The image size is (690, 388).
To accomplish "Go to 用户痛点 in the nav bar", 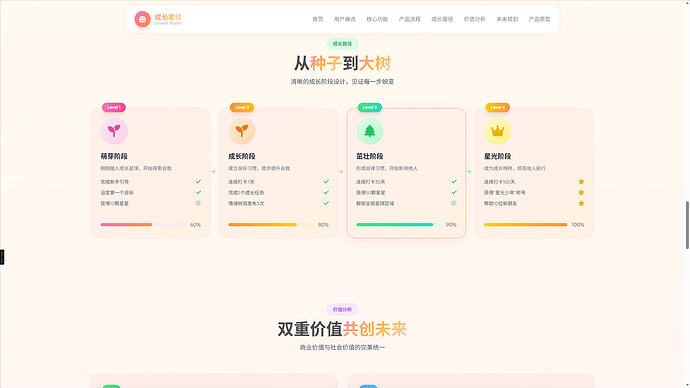I will click(345, 19).
